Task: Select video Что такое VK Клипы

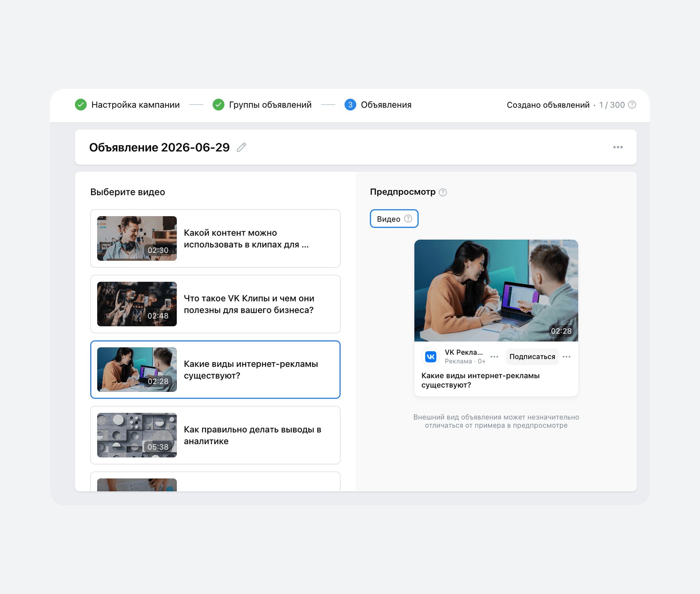Action: point(215,304)
